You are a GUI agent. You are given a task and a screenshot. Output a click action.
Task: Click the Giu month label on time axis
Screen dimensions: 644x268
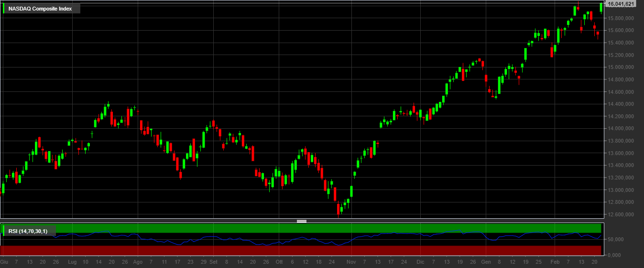[x=4, y=262]
